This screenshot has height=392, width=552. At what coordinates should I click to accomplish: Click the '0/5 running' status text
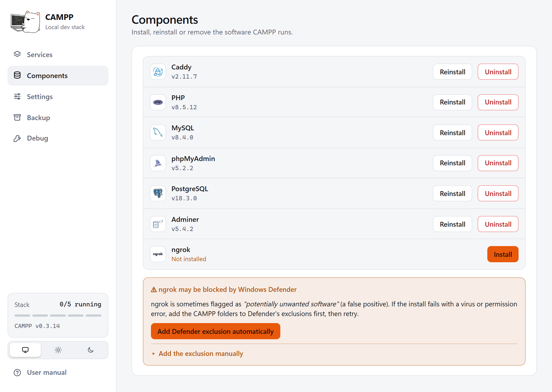coord(80,304)
